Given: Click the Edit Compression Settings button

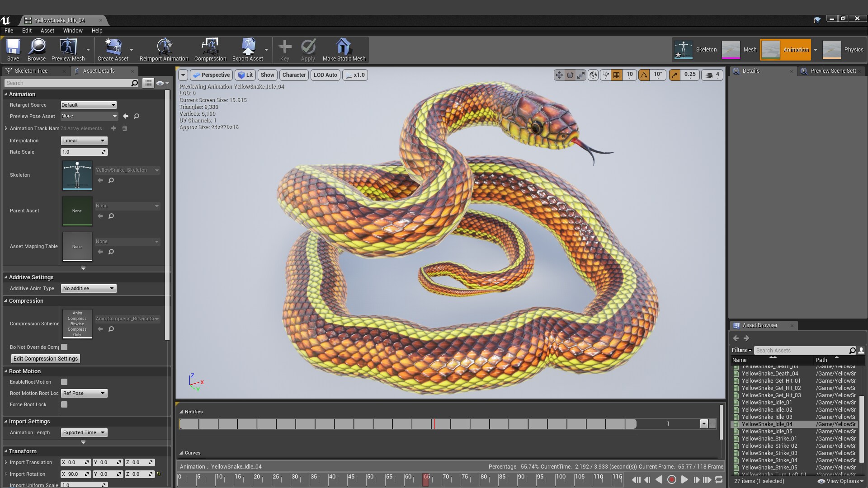Looking at the screenshot, I should [45, 358].
